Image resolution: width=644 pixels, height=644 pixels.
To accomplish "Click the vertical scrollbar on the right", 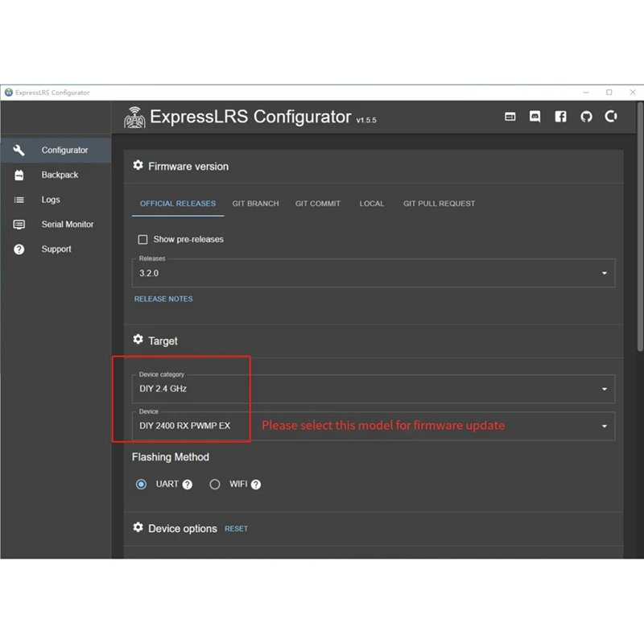I will click(640, 242).
